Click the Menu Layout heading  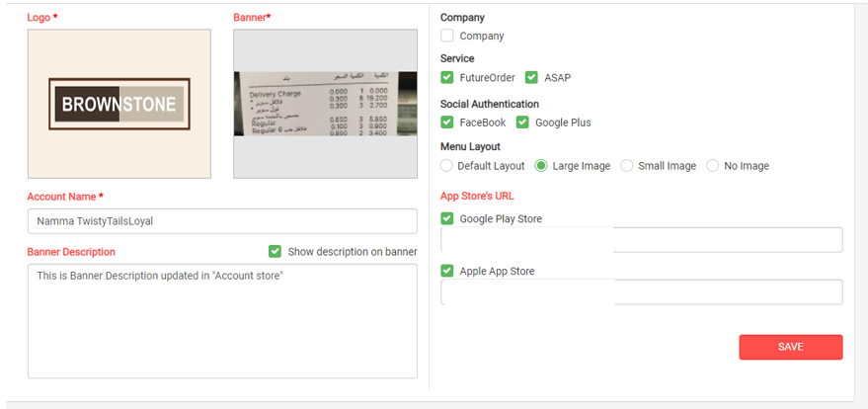[x=470, y=146]
